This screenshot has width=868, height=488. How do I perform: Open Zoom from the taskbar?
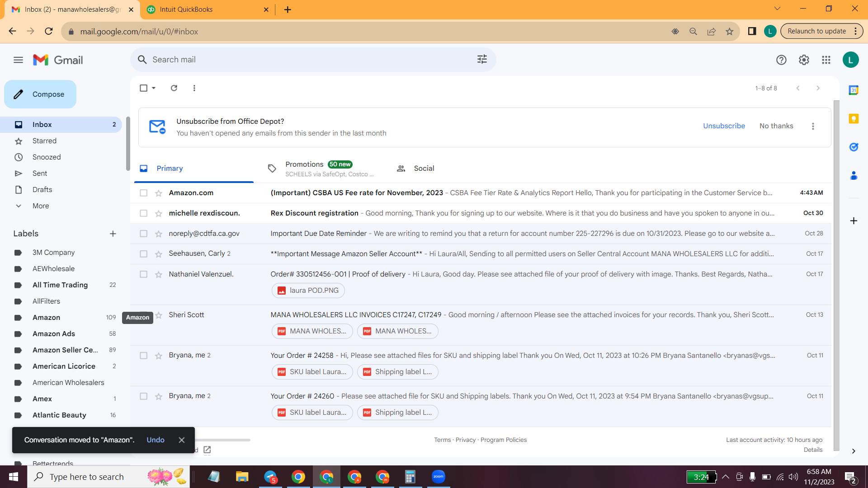click(439, 477)
